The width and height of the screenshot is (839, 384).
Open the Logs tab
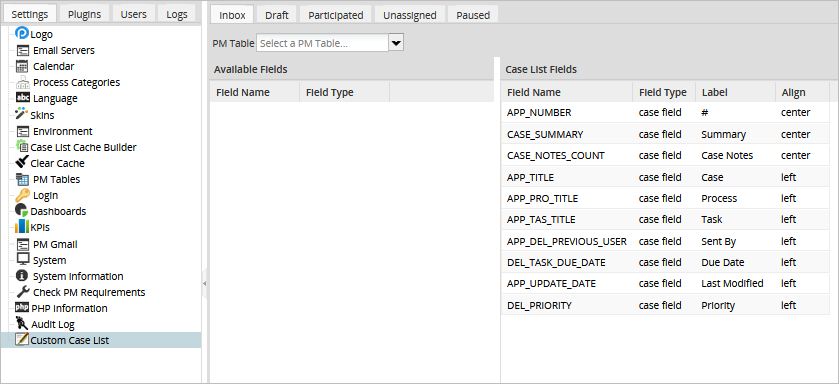(177, 14)
